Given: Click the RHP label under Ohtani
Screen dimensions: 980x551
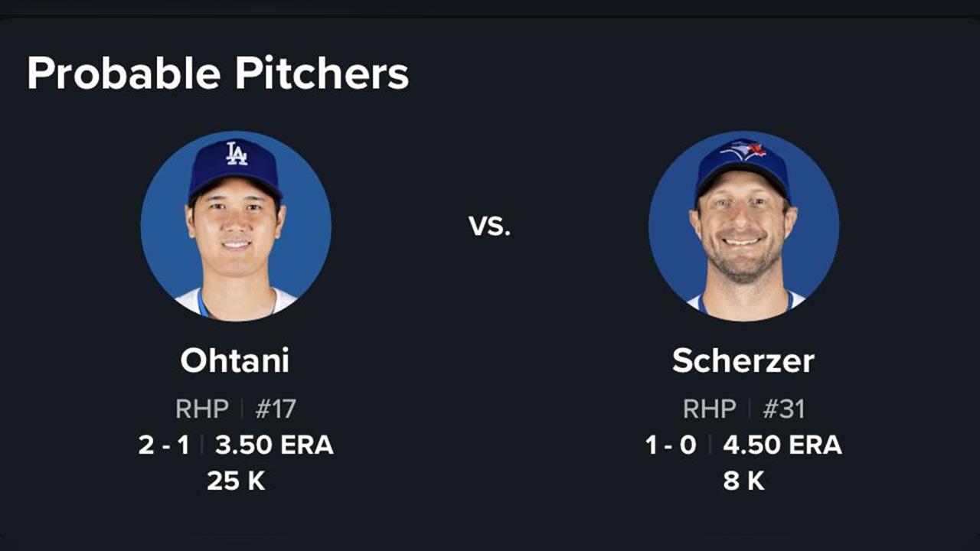Looking at the screenshot, I should point(202,409).
